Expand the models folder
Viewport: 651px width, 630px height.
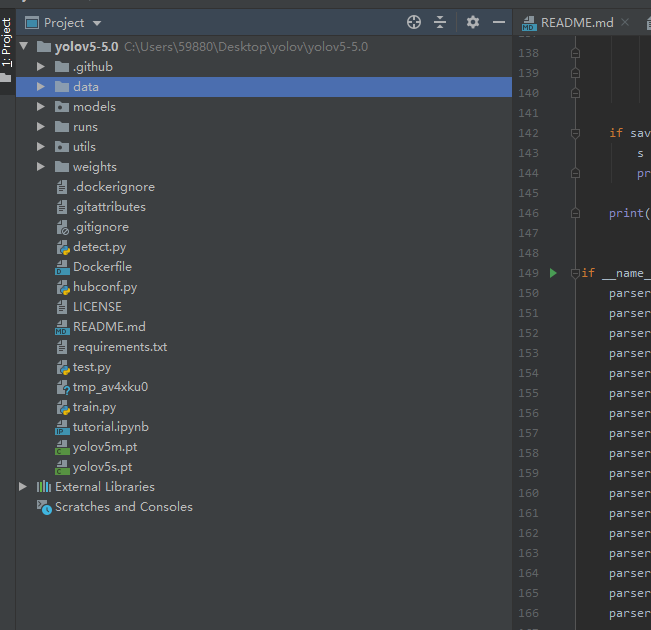coord(41,107)
